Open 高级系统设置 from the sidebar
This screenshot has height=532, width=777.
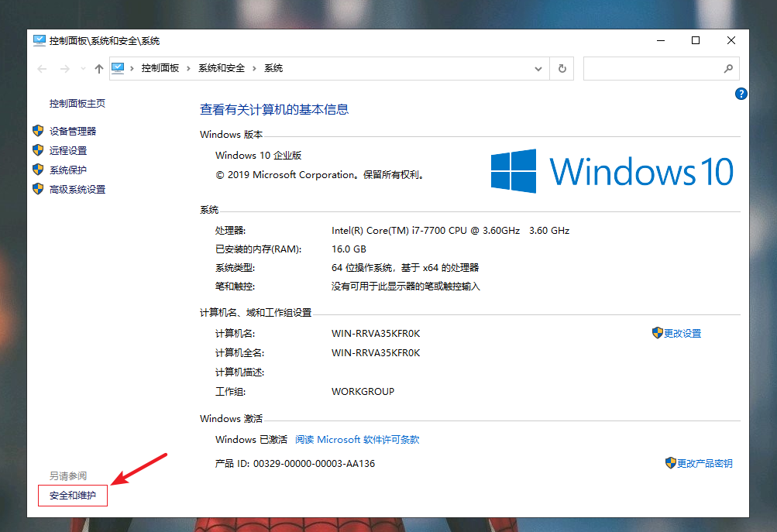[77, 190]
